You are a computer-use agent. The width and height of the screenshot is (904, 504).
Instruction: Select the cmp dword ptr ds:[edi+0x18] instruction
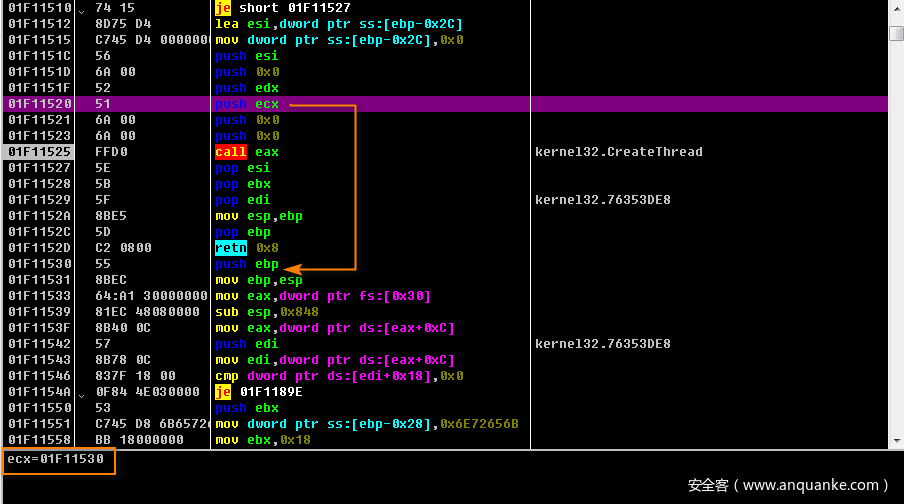click(334, 376)
